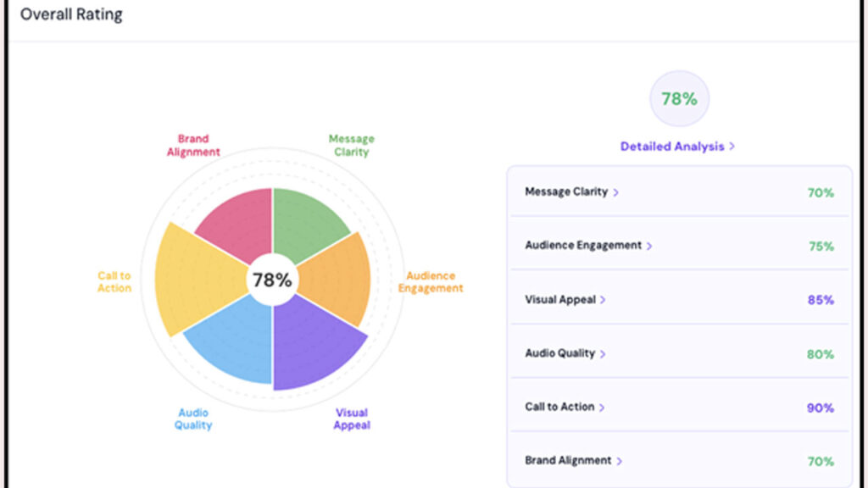Click the yellow Call to Action segment
Viewport: 868px width, 488px height.
[x=198, y=280]
